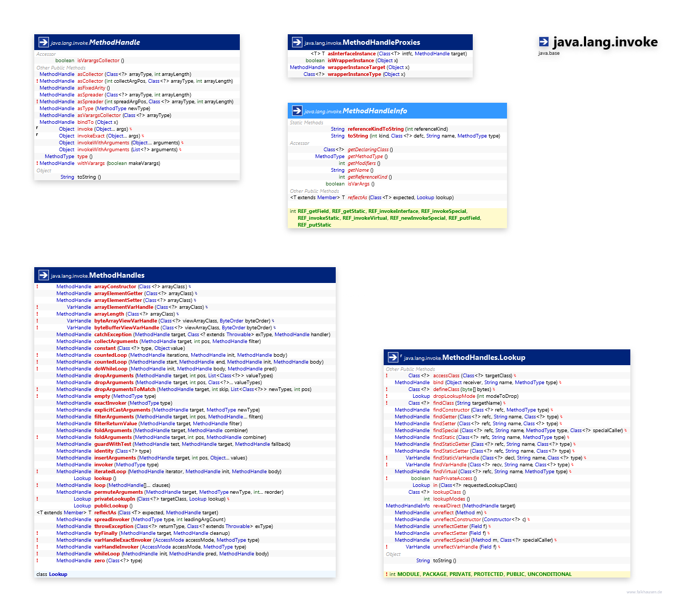Click asVarargsCollector method in MethodHandle
Image resolution: width=692 pixels, height=616 pixels.
[x=99, y=115]
